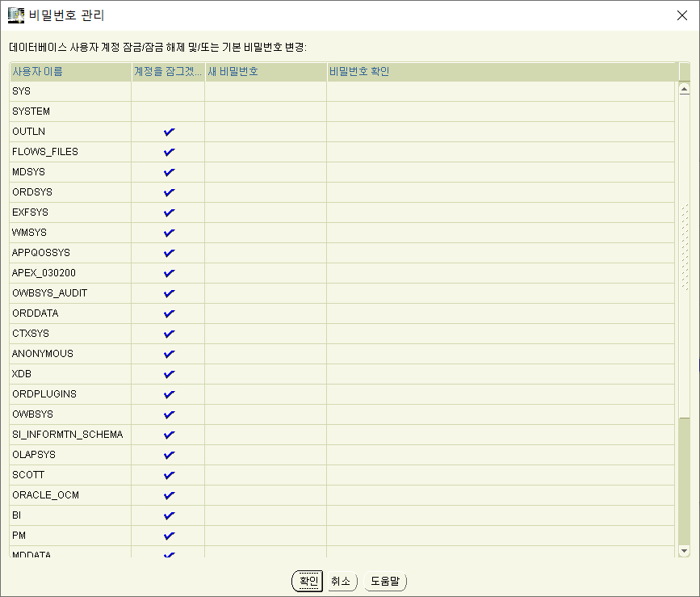Screen dimensions: 700x597
Task: Select the SI_INFORMTN_SCHEMA user name cell
Action: 70,435
